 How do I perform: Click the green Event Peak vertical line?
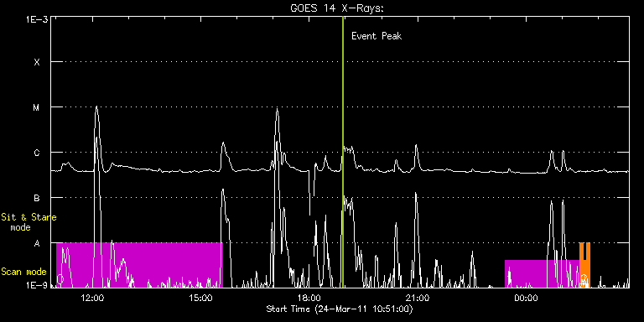coord(342,152)
